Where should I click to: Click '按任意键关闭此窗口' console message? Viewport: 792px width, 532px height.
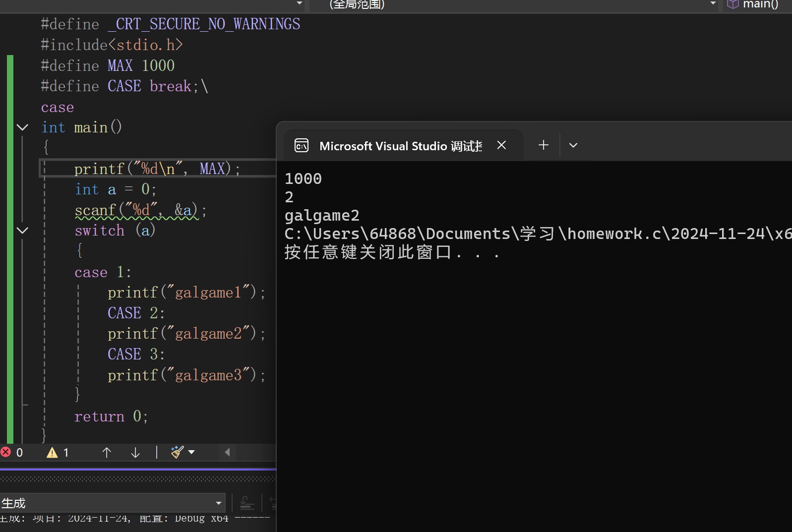pyautogui.click(x=392, y=252)
